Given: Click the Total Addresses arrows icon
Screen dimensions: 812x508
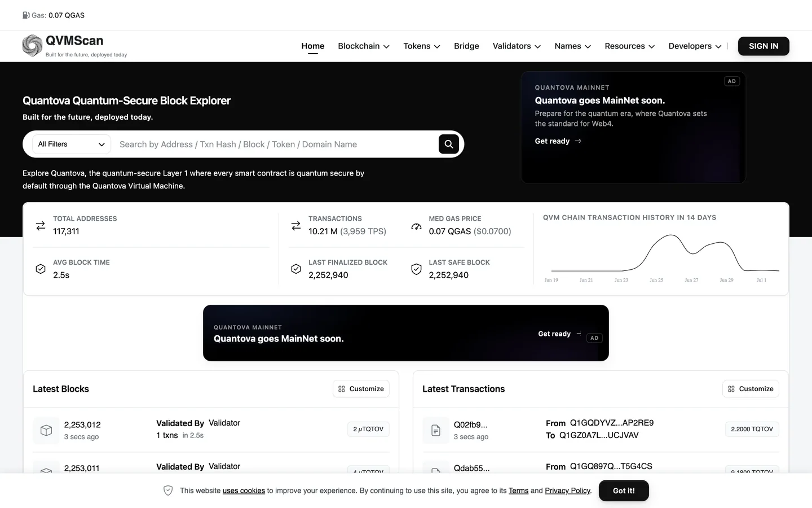Looking at the screenshot, I should (x=41, y=225).
